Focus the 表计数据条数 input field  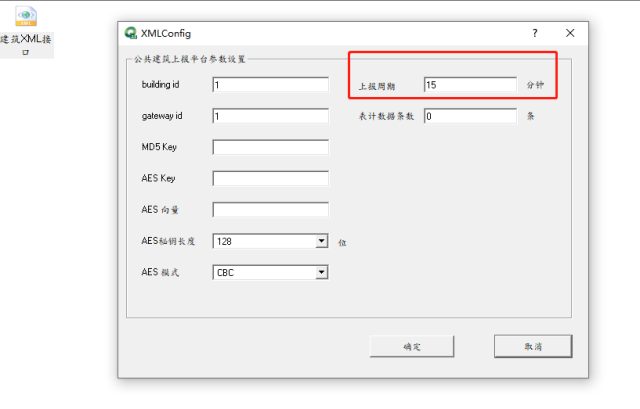point(469,116)
